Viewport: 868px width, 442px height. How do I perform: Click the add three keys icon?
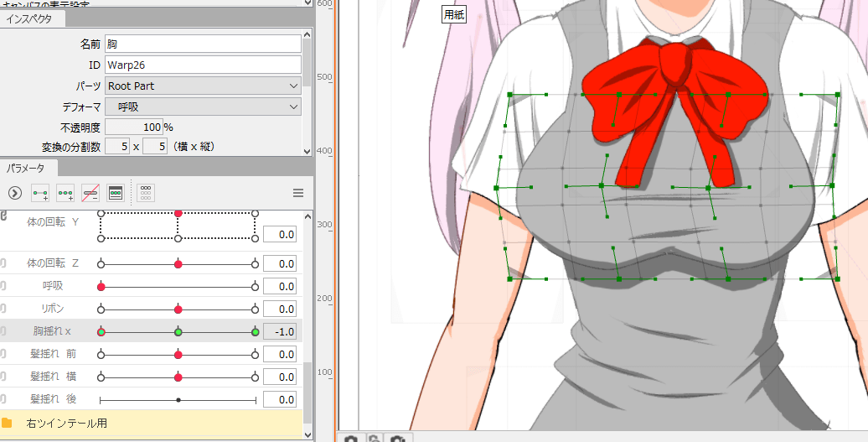(65, 193)
